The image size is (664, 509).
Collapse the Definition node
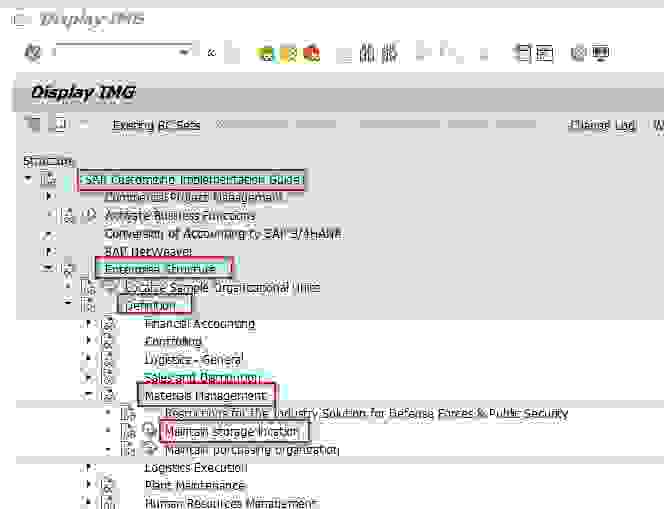point(68,302)
